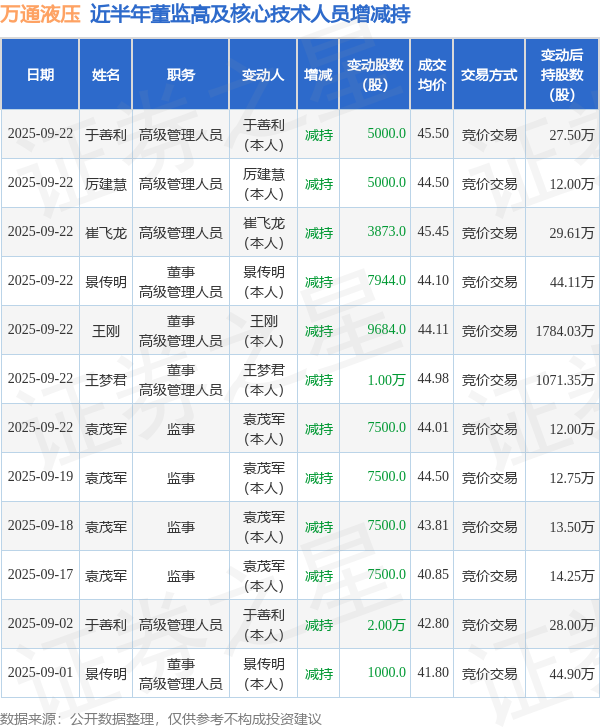Viewport: 600px width, 728px height.
Task: Select the 交易方式 column header
Action: click(489, 75)
